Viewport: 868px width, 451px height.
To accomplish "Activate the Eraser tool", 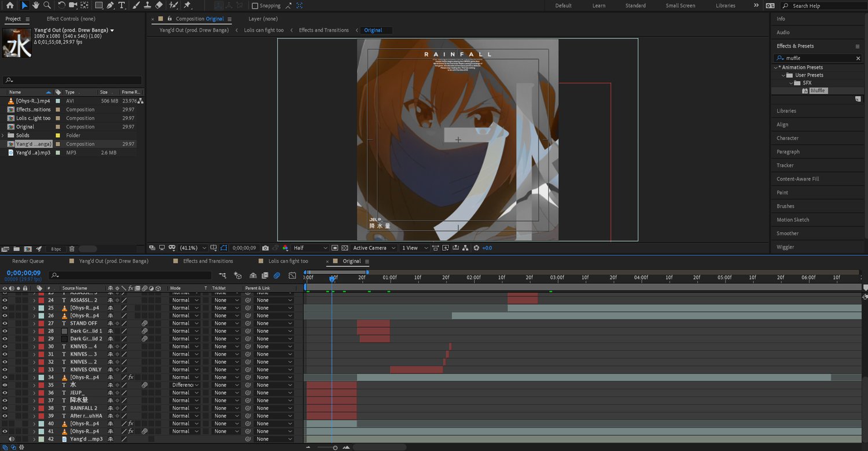I will click(x=159, y=5).
